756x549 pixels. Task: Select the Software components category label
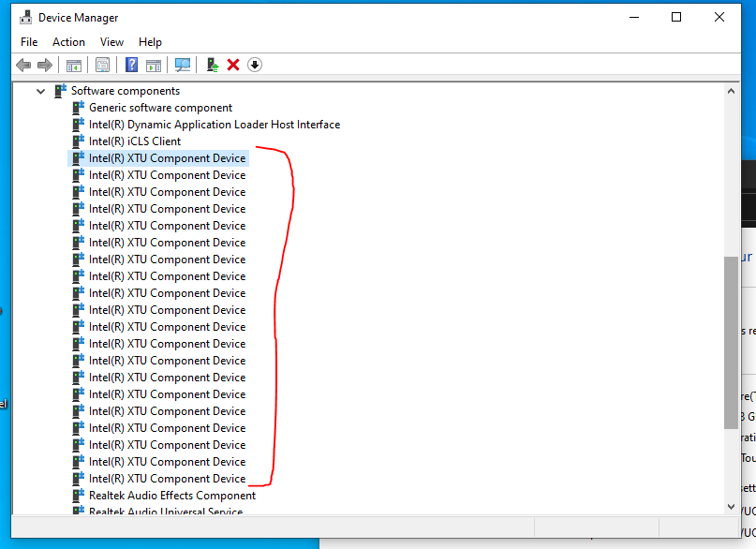click(x=126, y=91)
